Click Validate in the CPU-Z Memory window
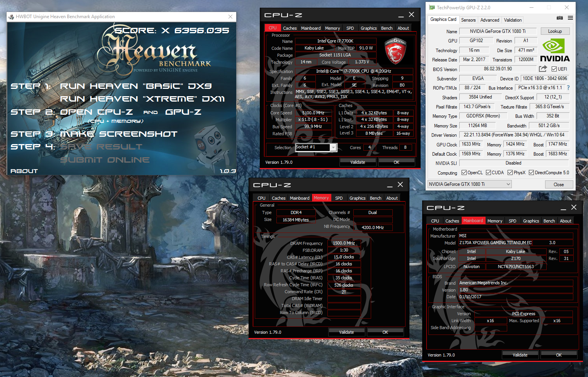Image resolution: width=588 pixels, height=377 pixels. [346, 332]
